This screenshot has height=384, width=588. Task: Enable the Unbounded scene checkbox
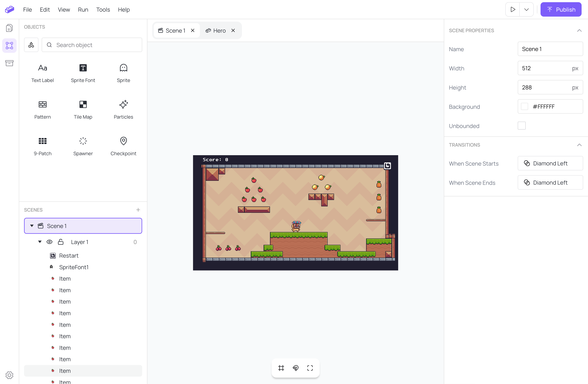(522, 126)
